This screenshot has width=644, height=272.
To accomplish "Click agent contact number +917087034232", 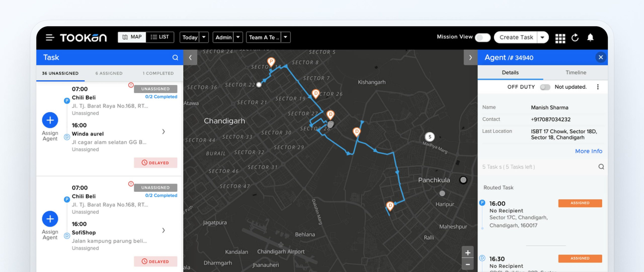I will click(550, 119).
